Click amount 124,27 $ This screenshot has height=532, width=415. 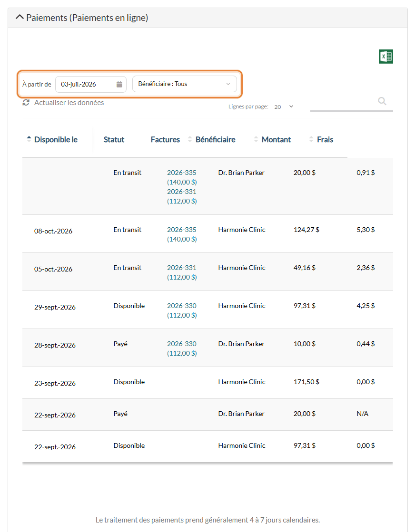(x=306, y=230)
